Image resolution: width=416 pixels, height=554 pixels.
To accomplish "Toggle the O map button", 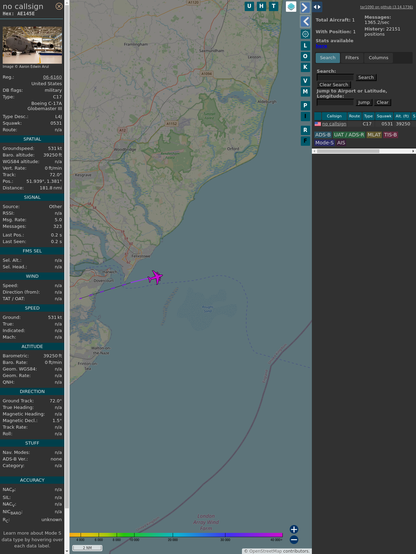I will tap(305, 56).
